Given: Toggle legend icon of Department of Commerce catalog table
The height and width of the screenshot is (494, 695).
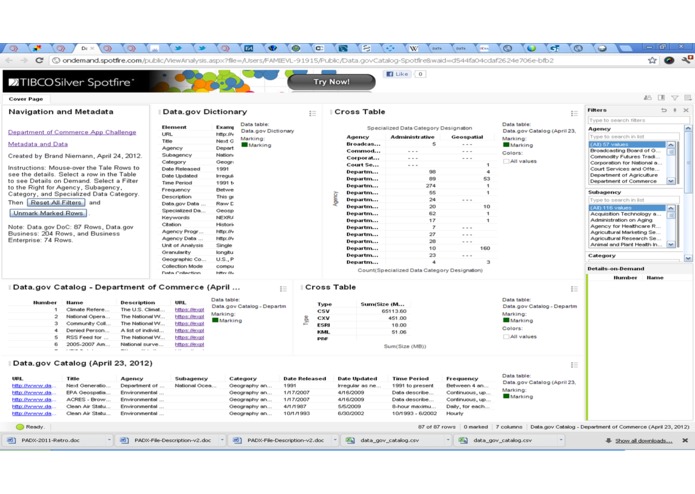Looking at the screenshot, I should point(283,289).
